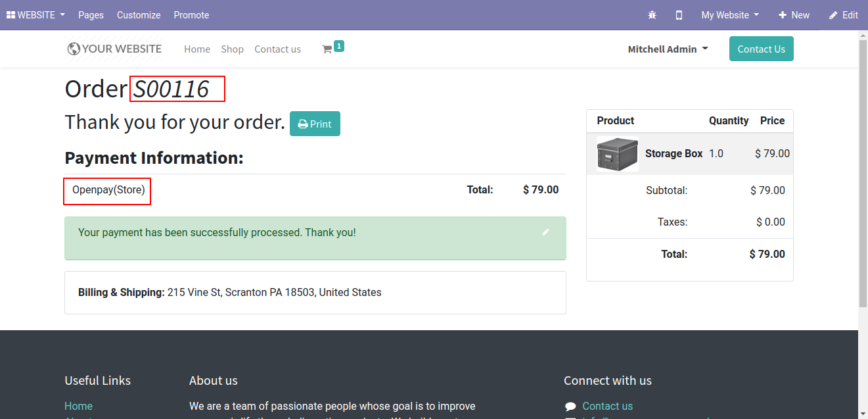Click the New button in top bar
This screenshot has height=419, width=868.
(794, 15)
